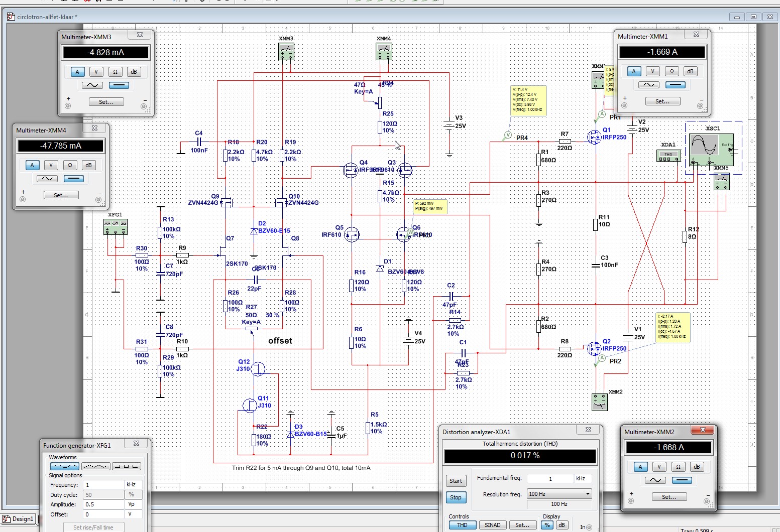Select the XMM2 multimeter instrument on schematic
Screen dimensions: 780x532
coord(600,402)
